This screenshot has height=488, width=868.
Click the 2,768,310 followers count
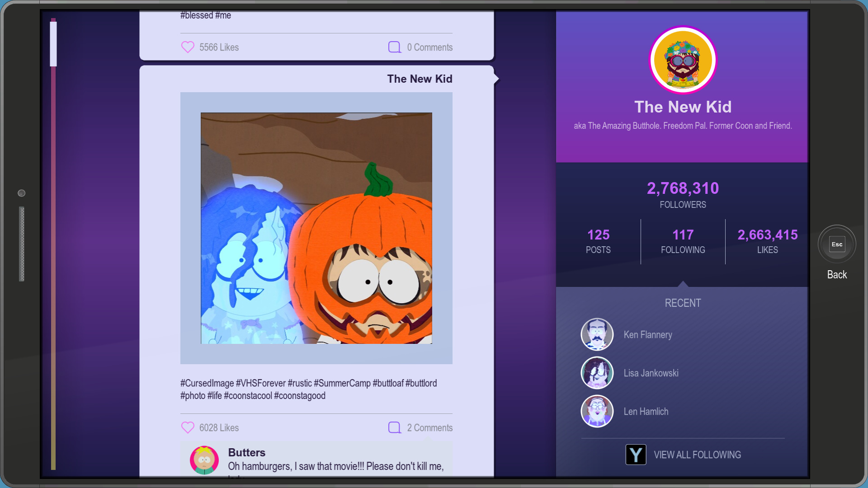point(683,188)
